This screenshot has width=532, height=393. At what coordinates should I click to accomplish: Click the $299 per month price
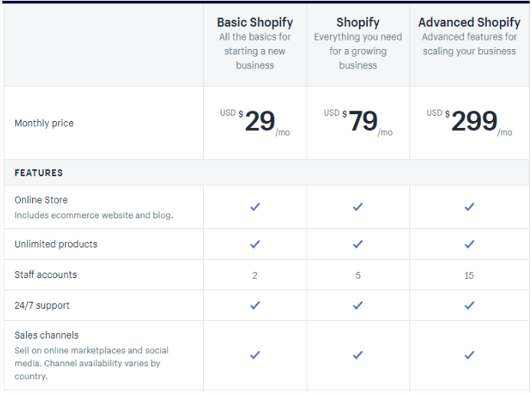point(474,121)
